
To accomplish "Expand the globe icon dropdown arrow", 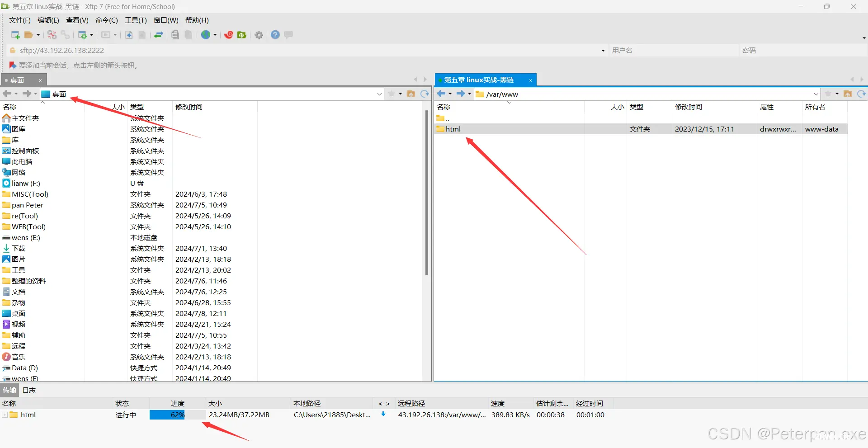I will coord(215,35).
